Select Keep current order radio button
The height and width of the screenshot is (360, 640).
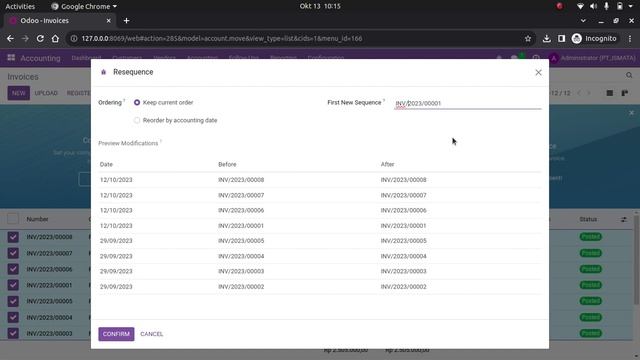pyautogui.click(x=137, y=102)
